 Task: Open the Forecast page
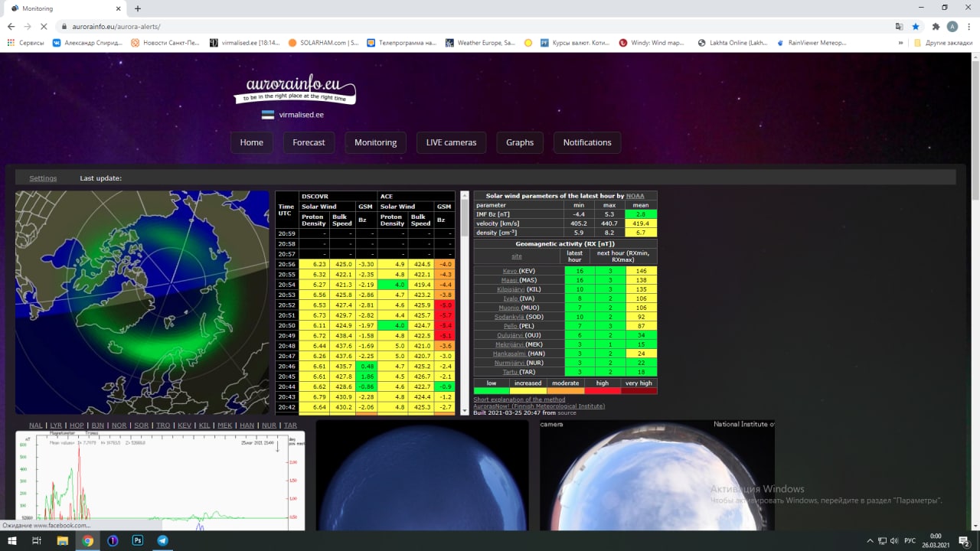(x=309, y=142)
